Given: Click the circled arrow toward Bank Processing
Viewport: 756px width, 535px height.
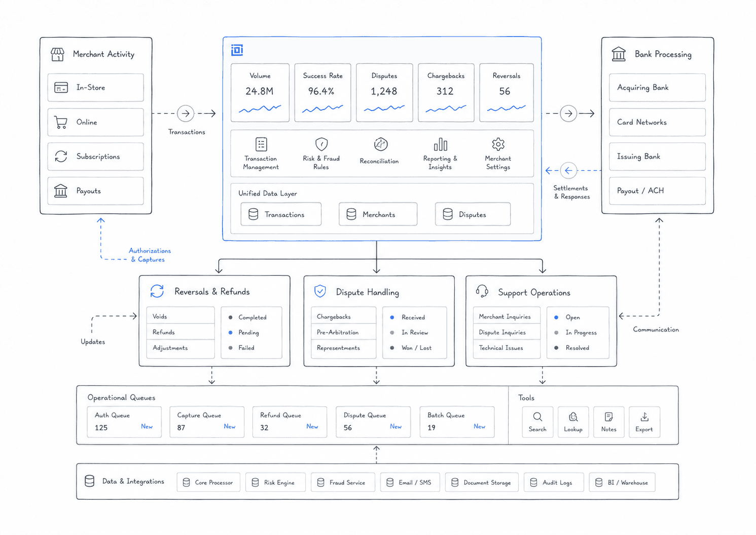Looking at the screenshot, I should (x=568, y=114).
